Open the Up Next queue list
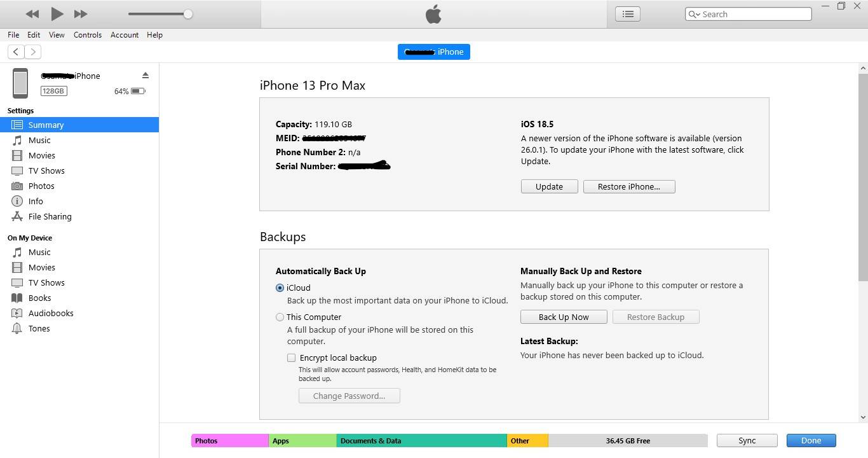The image size is (868, 458). [627, 13]
